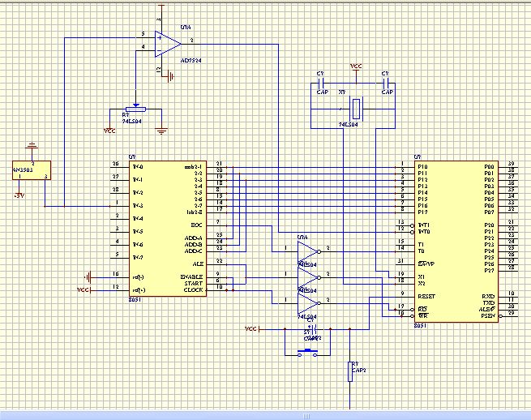
Task: Select the reset push-button switch symbol
Action: pyautogui.click(x=307, y=353)
